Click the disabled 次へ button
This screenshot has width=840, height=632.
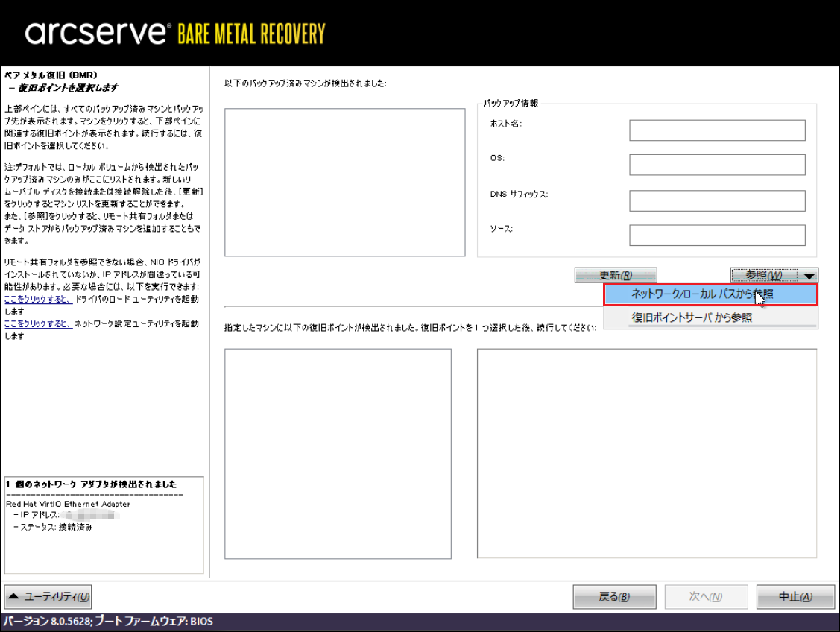[x=706, y=597]
